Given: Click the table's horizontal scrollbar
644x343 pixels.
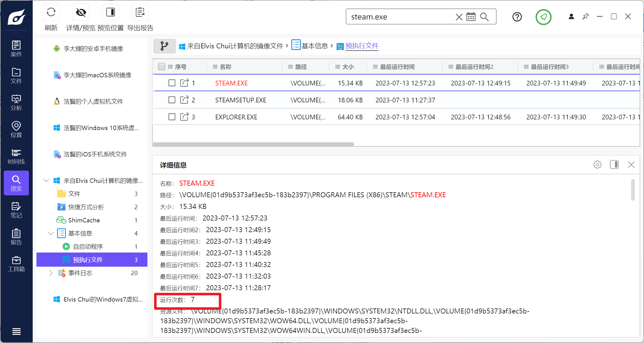Looking at the screenshot, I should click(x=253, y=144).
